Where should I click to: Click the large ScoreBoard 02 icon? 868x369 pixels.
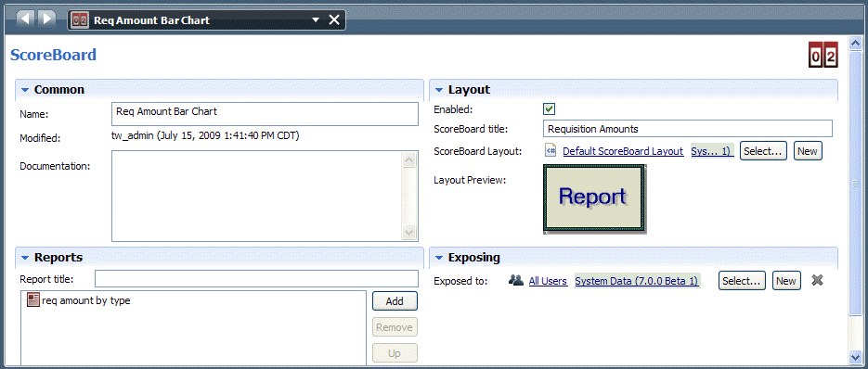[x=823, y=57]
